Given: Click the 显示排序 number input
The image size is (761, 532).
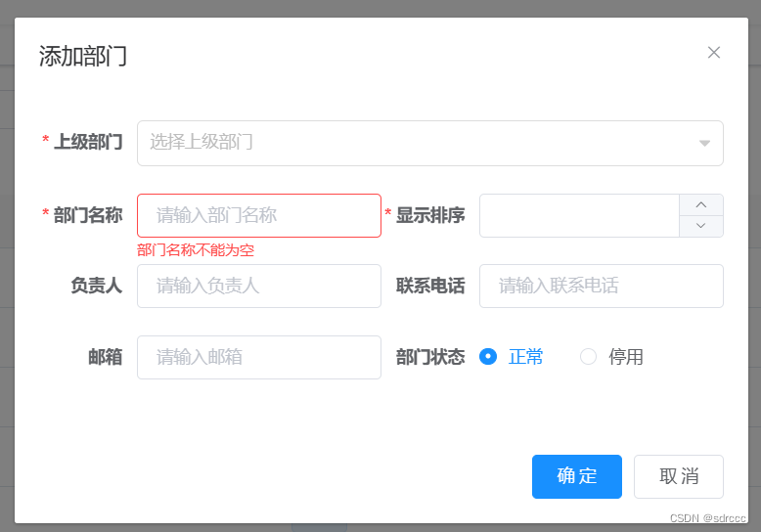Looking at the screenshot, I should click(x=579, y=215).
